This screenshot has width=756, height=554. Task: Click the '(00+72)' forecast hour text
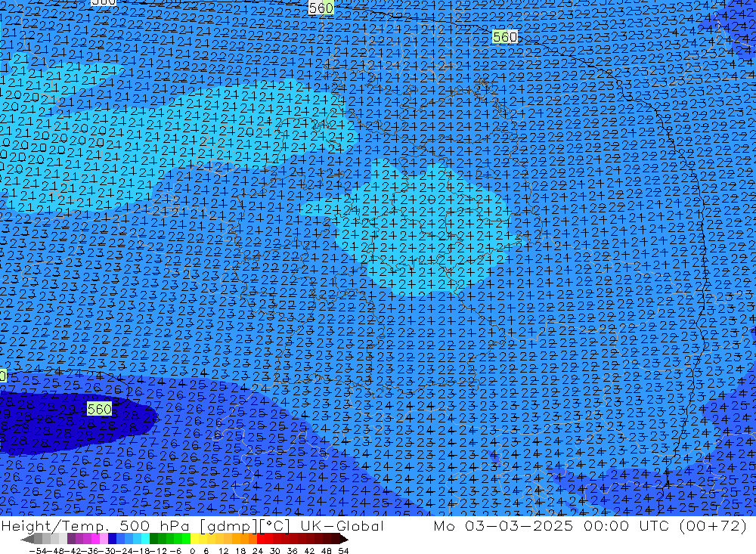click(713, 525)
